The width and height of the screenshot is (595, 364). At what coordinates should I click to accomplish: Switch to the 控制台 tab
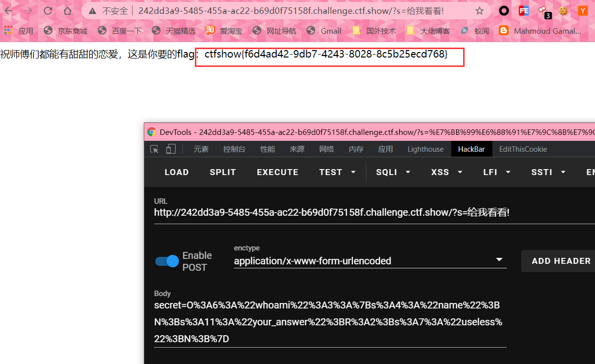pyautogui.click(x=234, y=149)
